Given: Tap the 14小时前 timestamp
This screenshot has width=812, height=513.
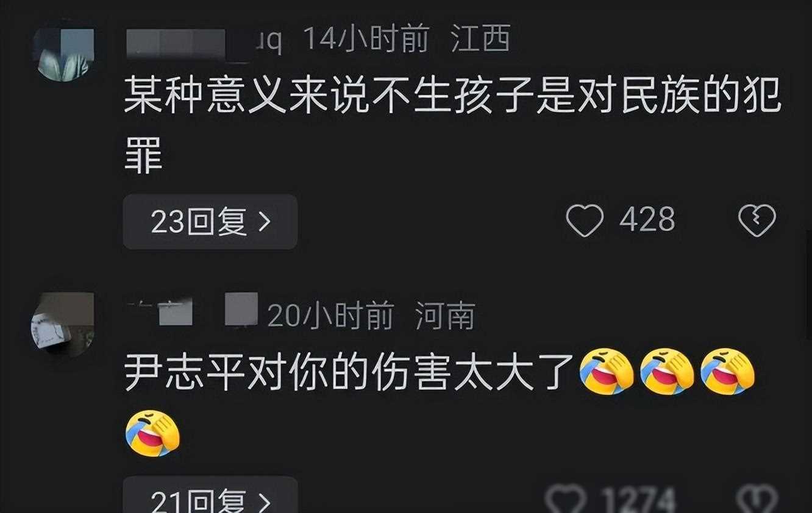Looking at the screenshot, I should pyautogui.click(x=366, y=41).
